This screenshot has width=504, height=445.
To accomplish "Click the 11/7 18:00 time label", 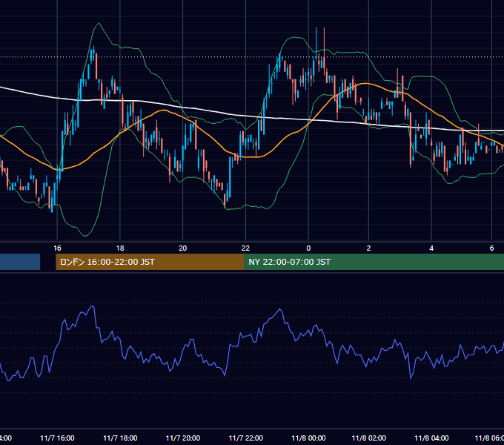I will click(x=120, y=438).
